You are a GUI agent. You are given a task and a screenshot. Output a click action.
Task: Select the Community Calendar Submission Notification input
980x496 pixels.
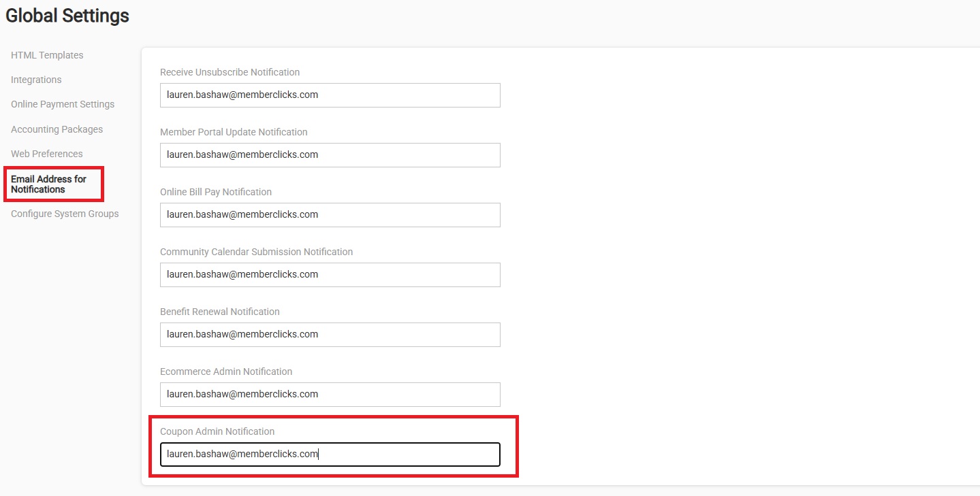(x=330, y=275)
